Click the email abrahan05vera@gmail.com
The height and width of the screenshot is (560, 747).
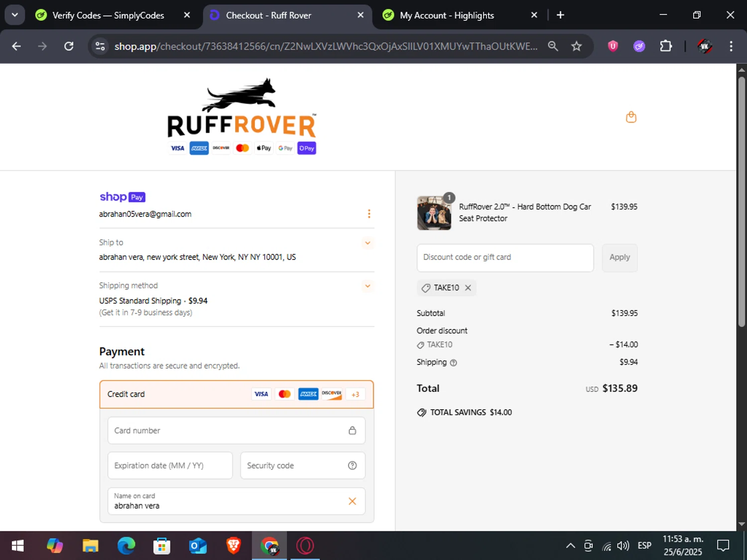pos(145,214)
